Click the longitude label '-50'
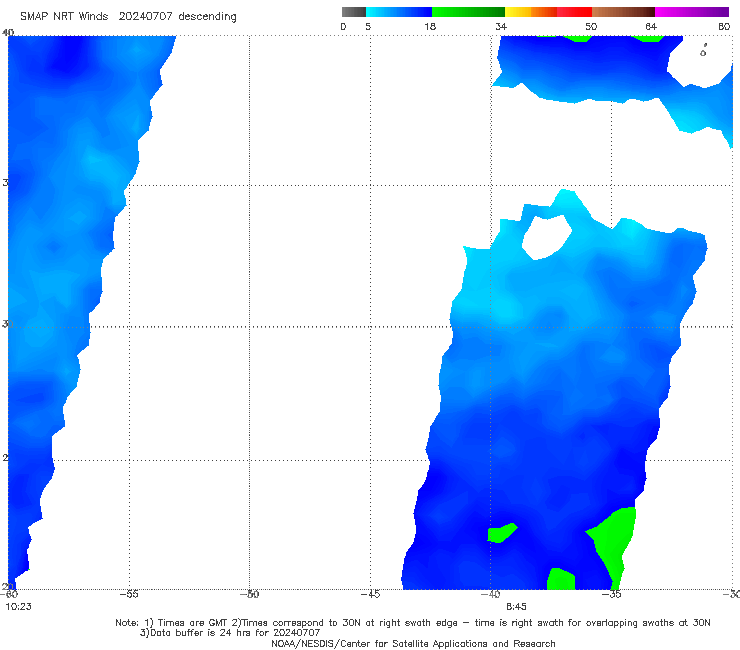740x650 pixels. [250, 594]
